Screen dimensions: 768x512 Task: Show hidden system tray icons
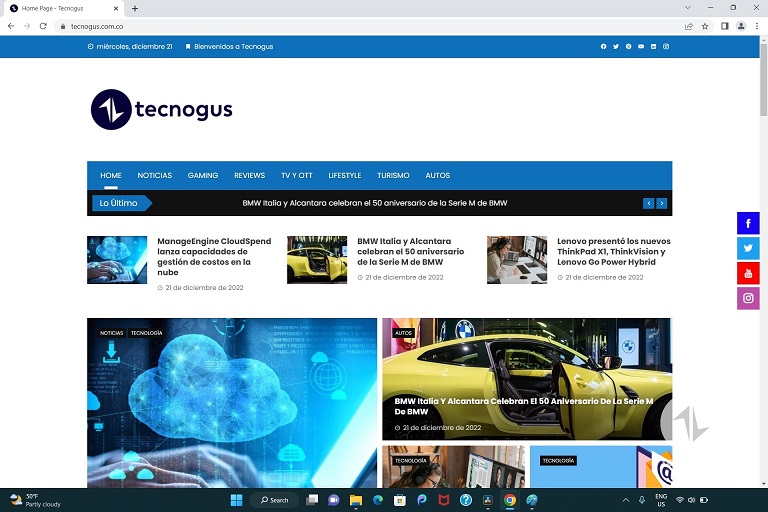[x=625, y=500]
